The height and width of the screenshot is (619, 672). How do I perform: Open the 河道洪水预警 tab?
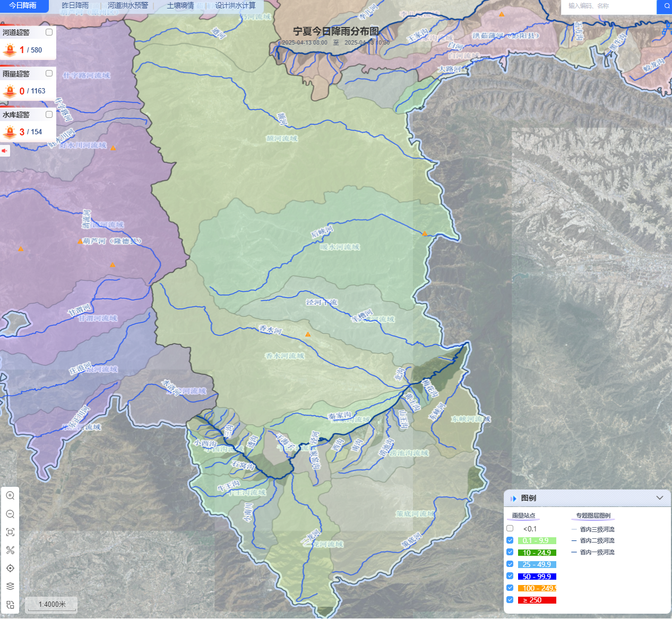(128, 6)
